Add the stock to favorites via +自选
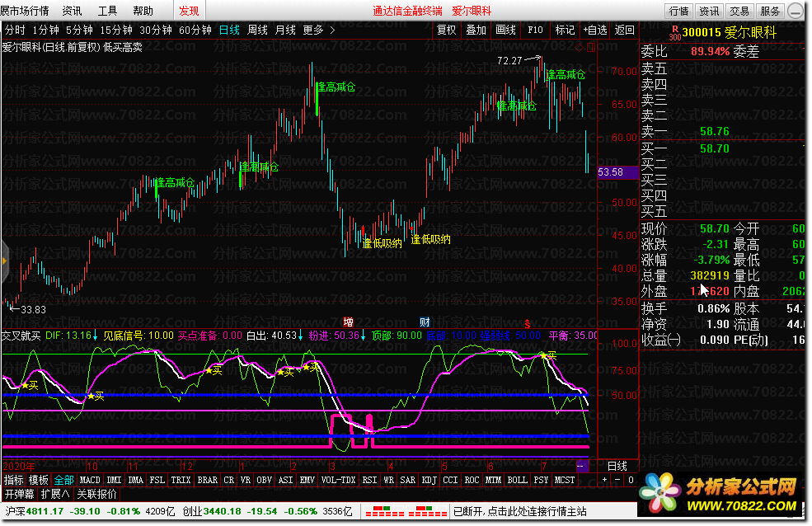This screenshot has width=812, height=526. pos(594,30)
